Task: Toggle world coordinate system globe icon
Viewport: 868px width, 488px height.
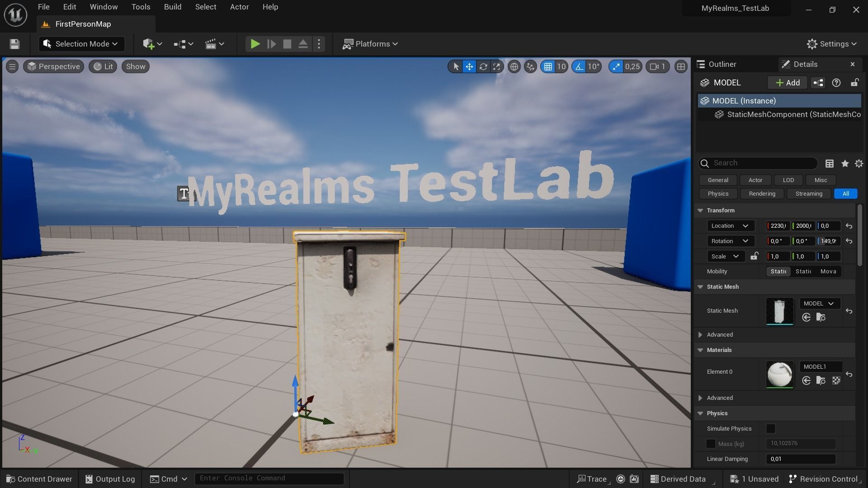Action: 514,67
